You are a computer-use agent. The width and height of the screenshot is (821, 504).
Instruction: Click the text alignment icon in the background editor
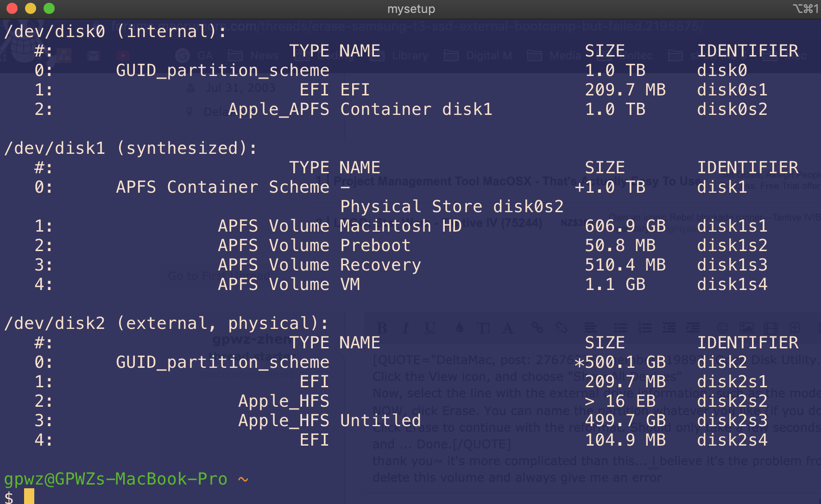click(x=590, y=328)
